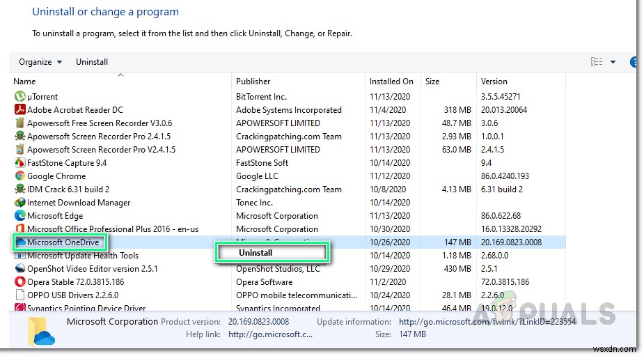Sort by the Installed On column header
Screen dimensions: 644x356
pyautogui.click(x=391, y=82)
